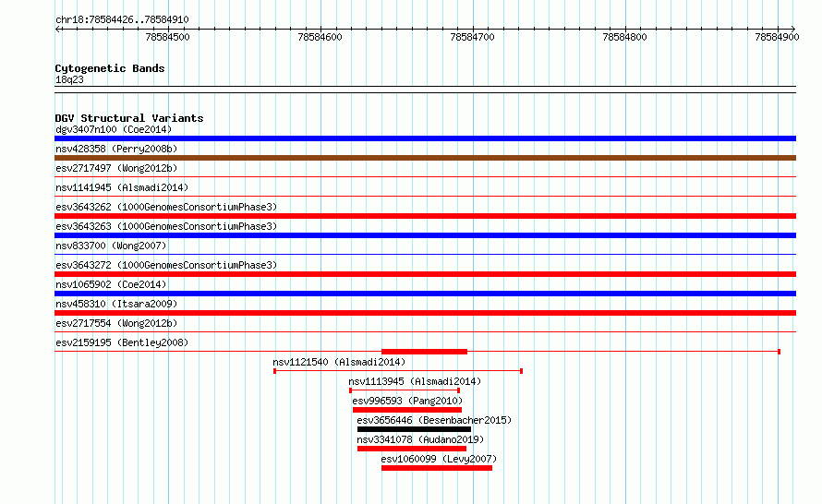822x504 pixels.
Task: Click the nsv428358 (Perry2008b) label
Action: coord(116,149)
